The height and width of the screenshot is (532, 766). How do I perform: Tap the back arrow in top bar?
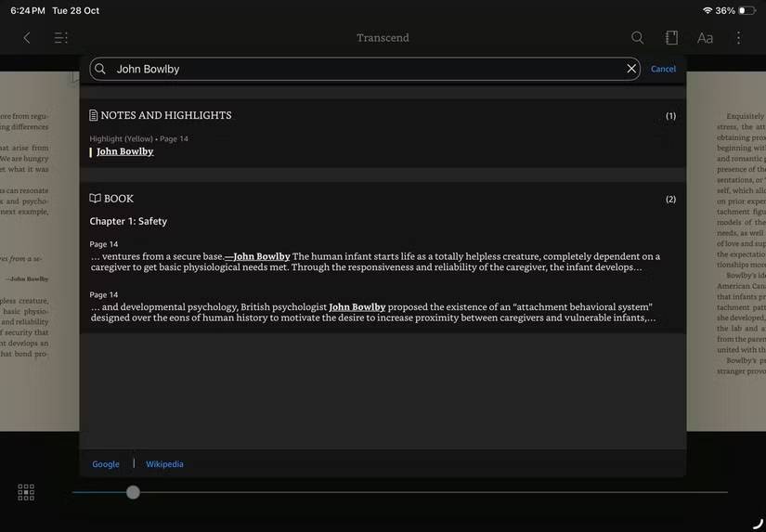click(x=27, y=38)
